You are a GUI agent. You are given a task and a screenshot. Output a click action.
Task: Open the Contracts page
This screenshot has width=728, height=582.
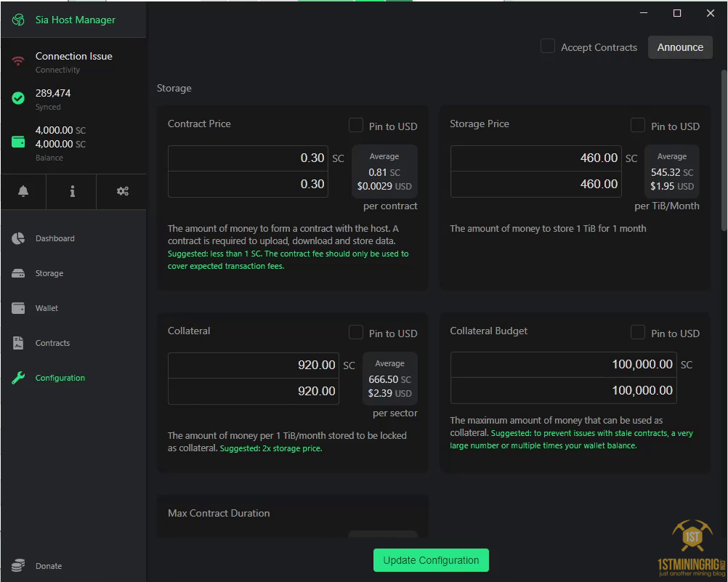click(52, 343)
